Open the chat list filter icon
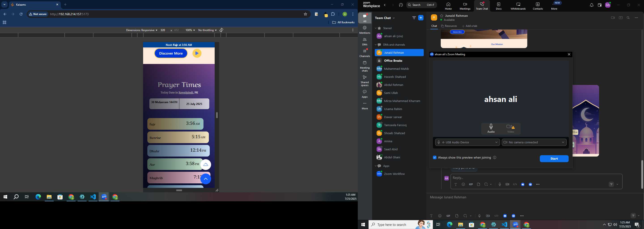 [414, 18]
